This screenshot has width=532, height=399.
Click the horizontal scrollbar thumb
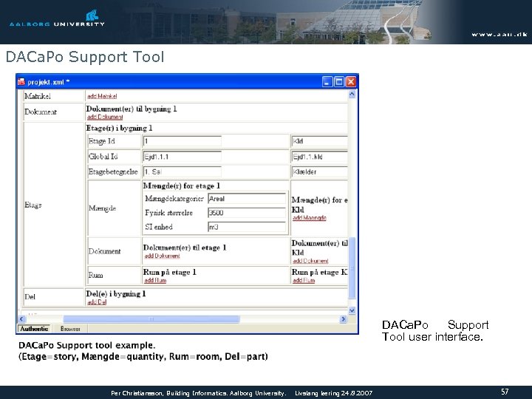[151, 319]
